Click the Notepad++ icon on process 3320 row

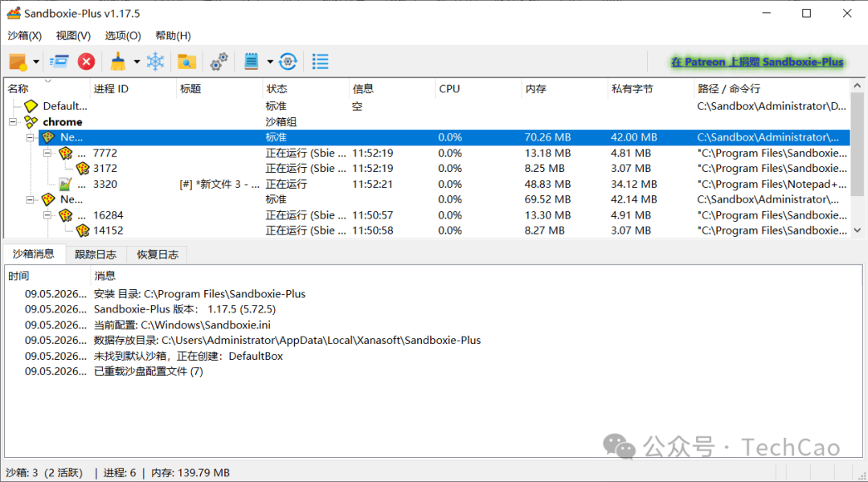pos(65,184)
